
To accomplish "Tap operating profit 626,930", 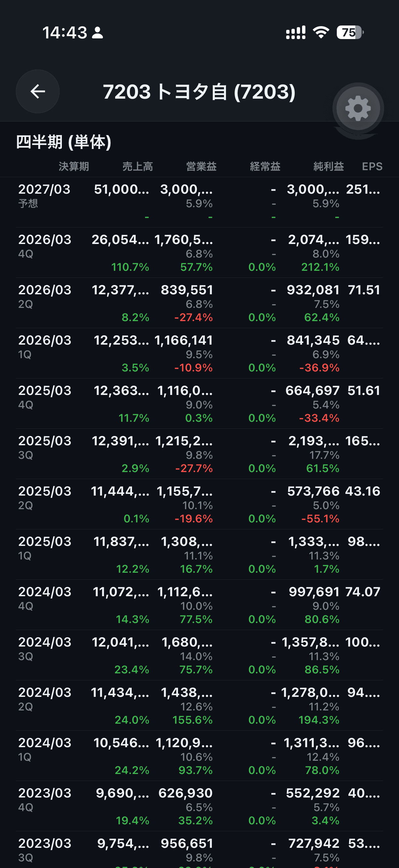I will tap(186, 793).
